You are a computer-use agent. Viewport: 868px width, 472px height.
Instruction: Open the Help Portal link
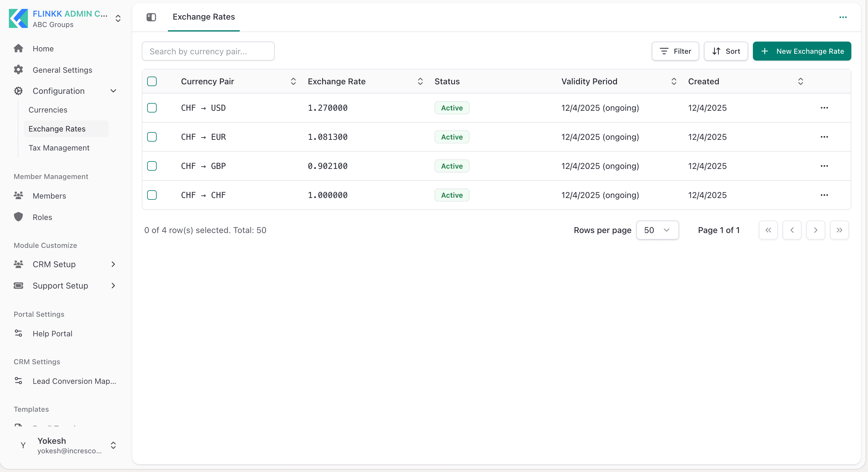pos(52,333)
